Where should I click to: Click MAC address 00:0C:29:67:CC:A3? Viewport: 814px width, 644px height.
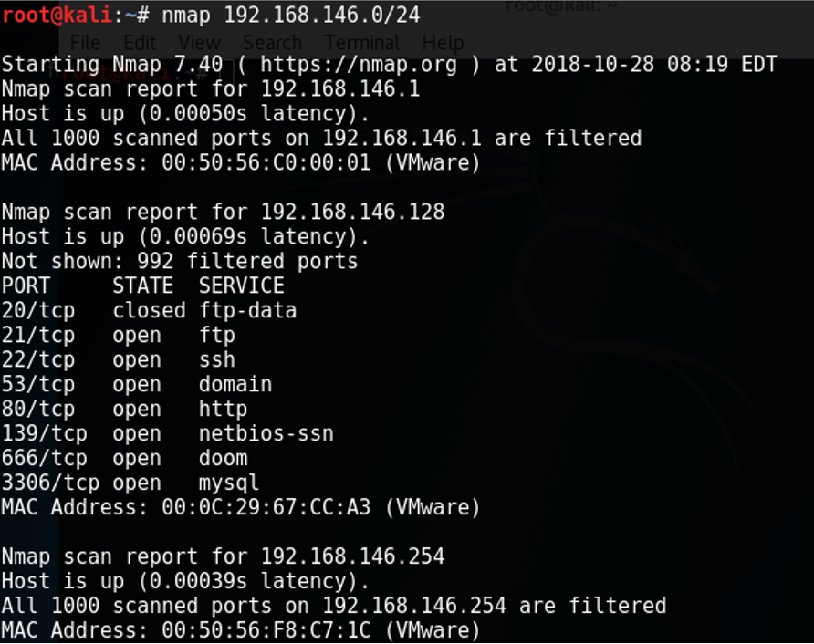(266, 507)
